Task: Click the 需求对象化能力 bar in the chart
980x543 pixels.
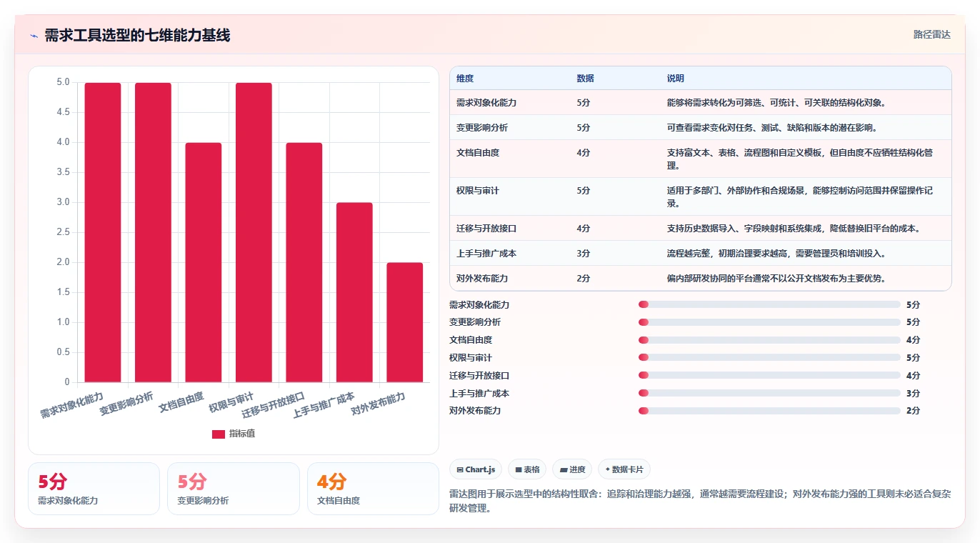Action: 103,232
